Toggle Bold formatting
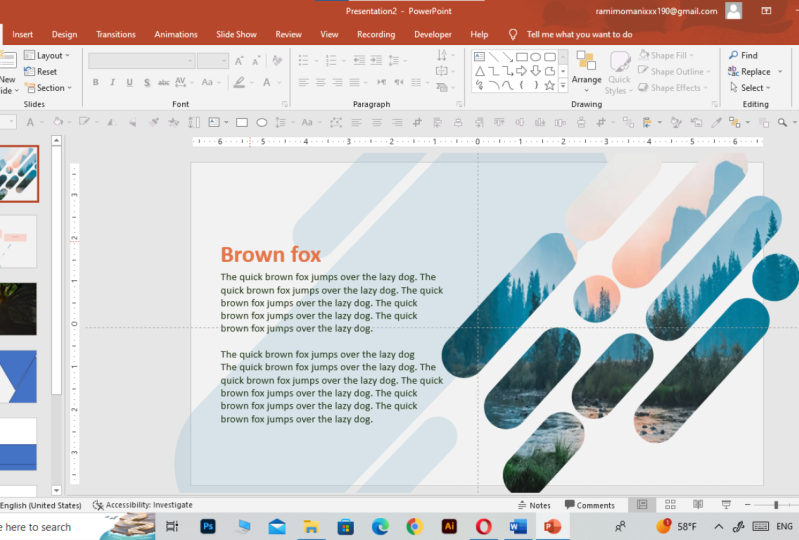 click(96, 82)
